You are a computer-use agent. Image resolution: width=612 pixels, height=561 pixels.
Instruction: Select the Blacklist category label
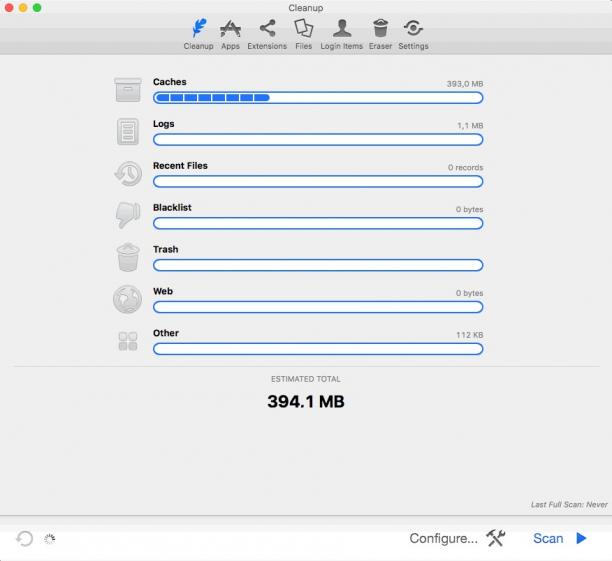172,207
